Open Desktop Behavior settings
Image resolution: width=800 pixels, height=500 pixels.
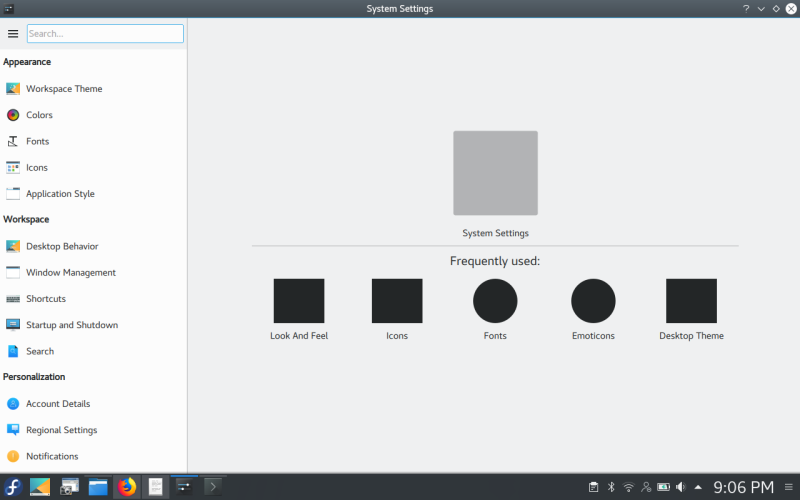pos(62,246)
